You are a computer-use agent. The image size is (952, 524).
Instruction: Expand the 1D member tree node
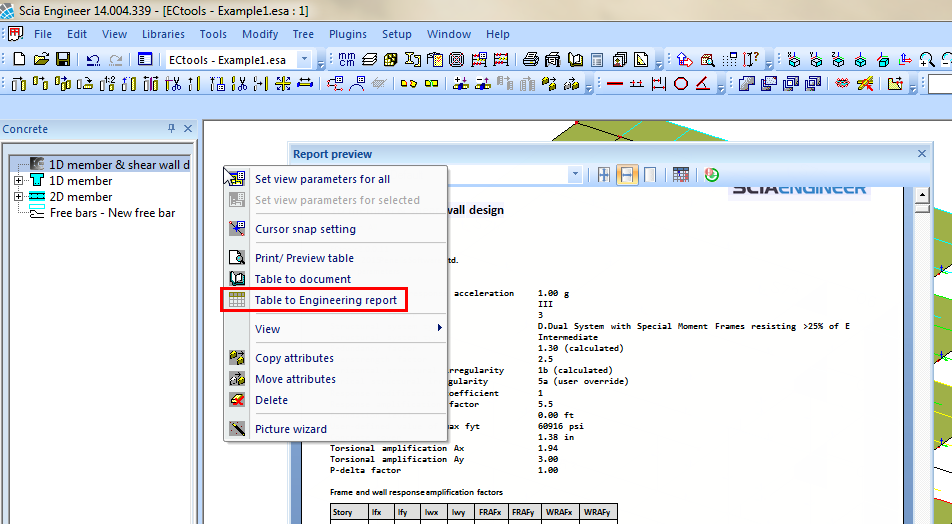click(x=18, y=180)
